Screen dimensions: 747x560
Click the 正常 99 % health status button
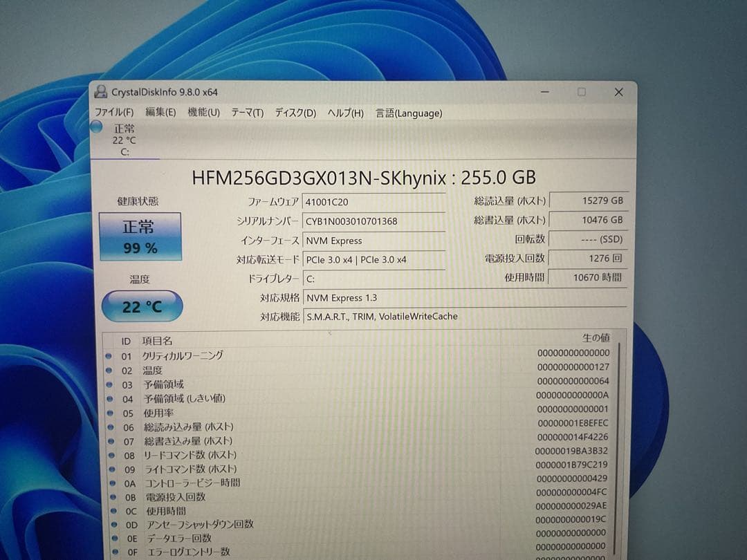coord(140,236)
